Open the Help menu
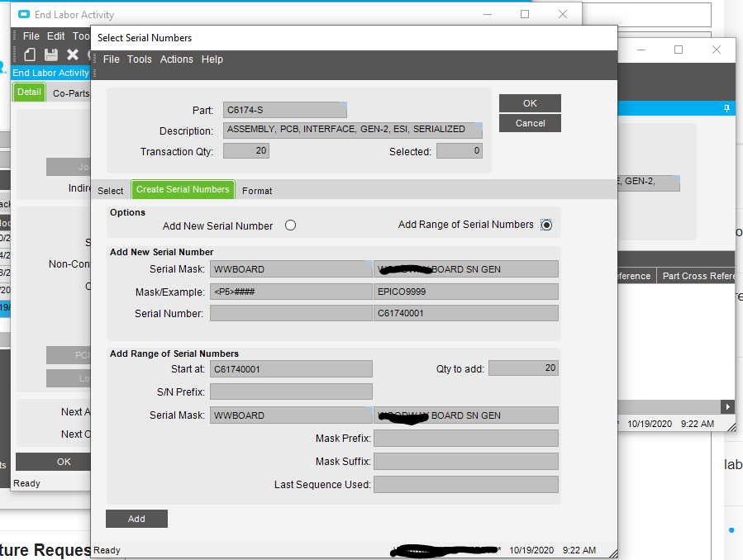 click(212, 59)
